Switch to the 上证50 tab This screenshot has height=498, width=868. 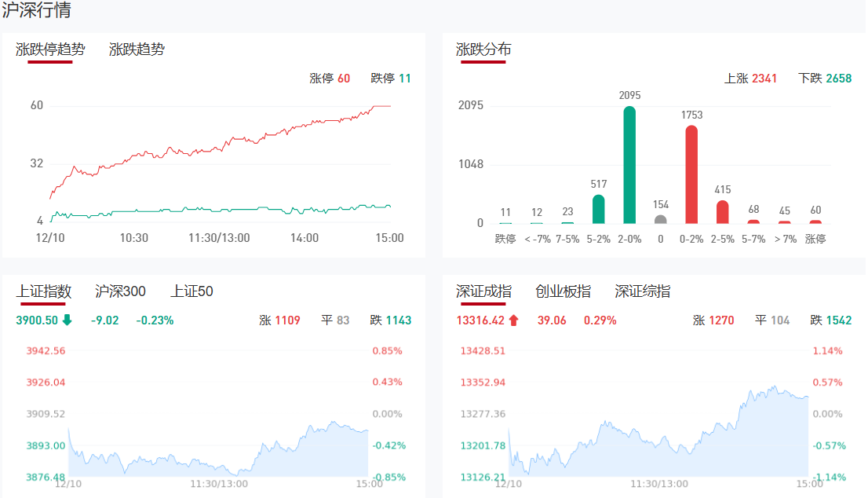pyautogui.click(x=191, y=291)
